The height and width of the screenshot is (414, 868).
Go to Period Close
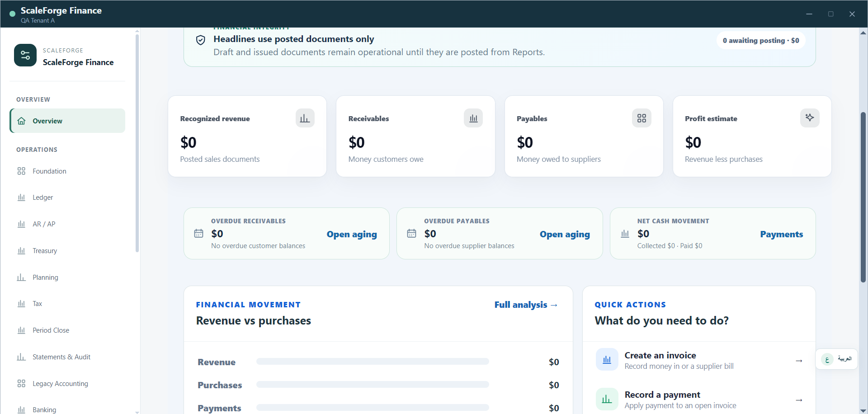(x=67, y=330)
